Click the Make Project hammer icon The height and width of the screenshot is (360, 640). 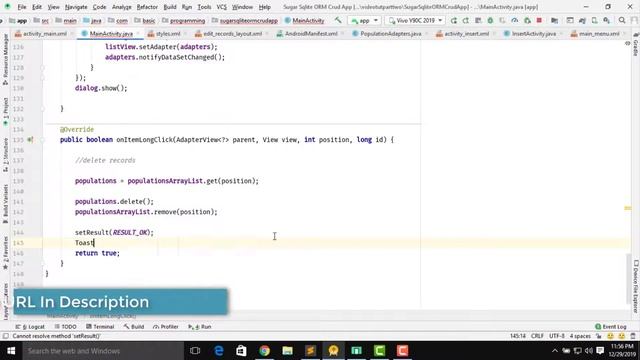click(338, 20)
